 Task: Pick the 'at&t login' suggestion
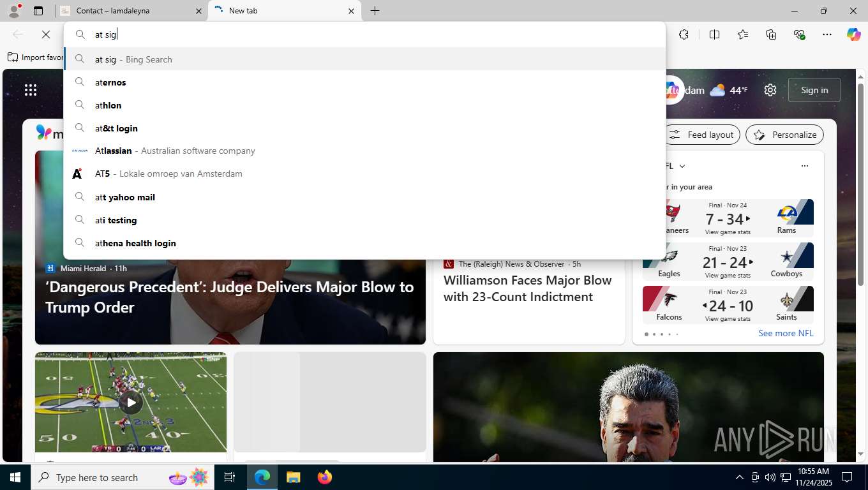point(364,128)
